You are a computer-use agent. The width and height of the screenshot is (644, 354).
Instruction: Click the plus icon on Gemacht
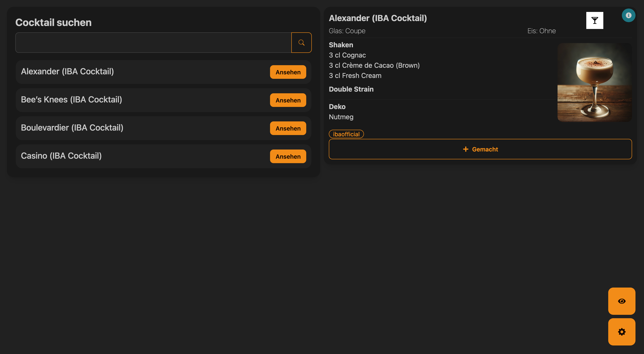pos(466,149)
